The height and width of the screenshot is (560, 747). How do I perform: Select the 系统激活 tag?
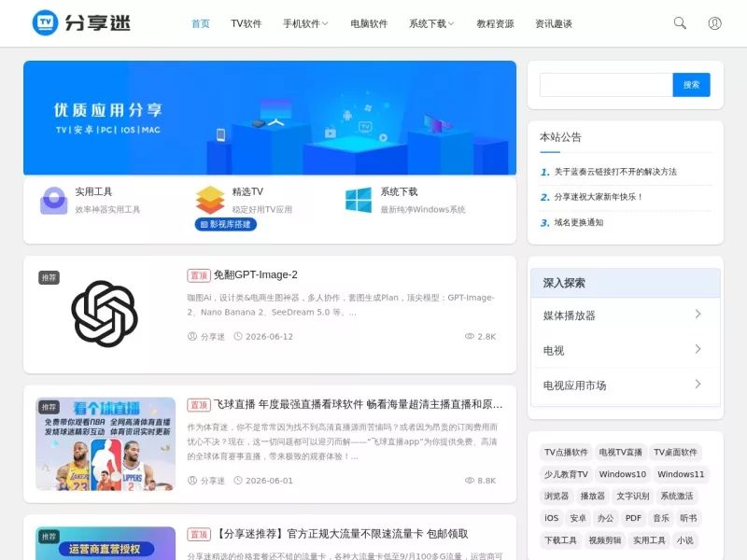(x=676, y=497)
